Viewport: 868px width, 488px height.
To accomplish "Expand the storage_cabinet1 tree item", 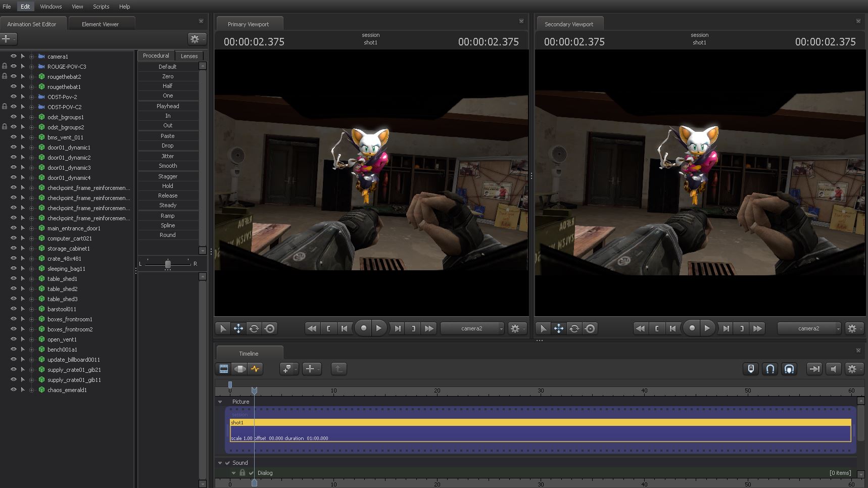I will click(x=31, y=249).
